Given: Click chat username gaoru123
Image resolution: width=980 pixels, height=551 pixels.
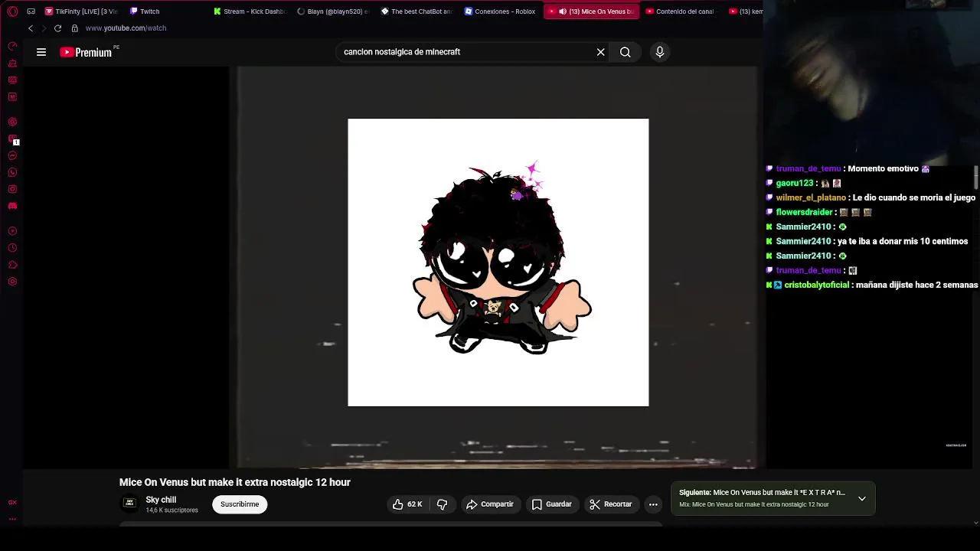Looking at the screenshot, I should click(x=795, y=183).
